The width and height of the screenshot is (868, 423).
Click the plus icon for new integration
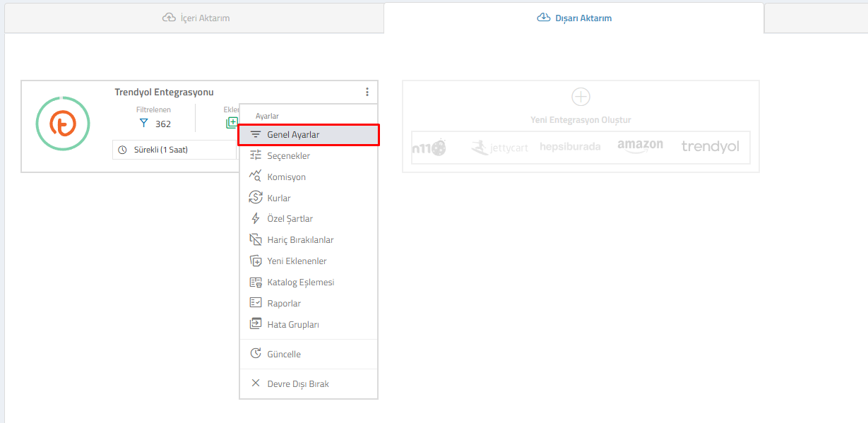581,97
